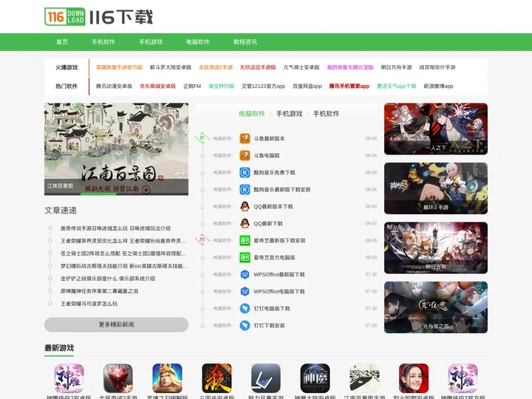Screen dimensions: 532x399
Task: Open the 烈火如歌安卓版 game icon
Action: click(x=414, y=378)
